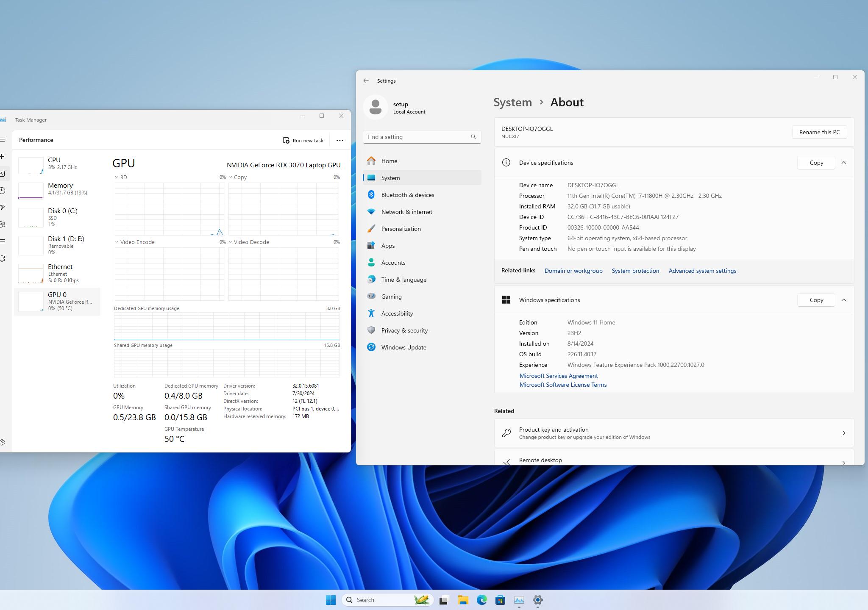
Task: Open the Copy engine graph dropdown
Action: point(231,177)
